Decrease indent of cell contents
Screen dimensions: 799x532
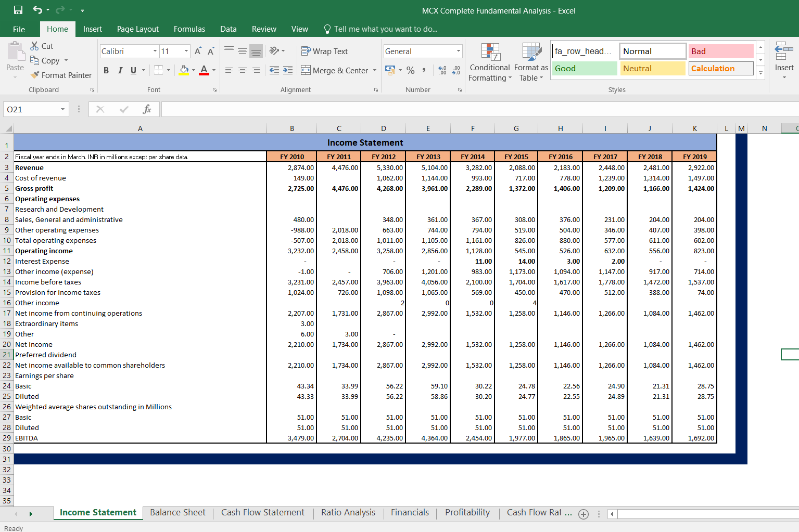tap(274, 70)
